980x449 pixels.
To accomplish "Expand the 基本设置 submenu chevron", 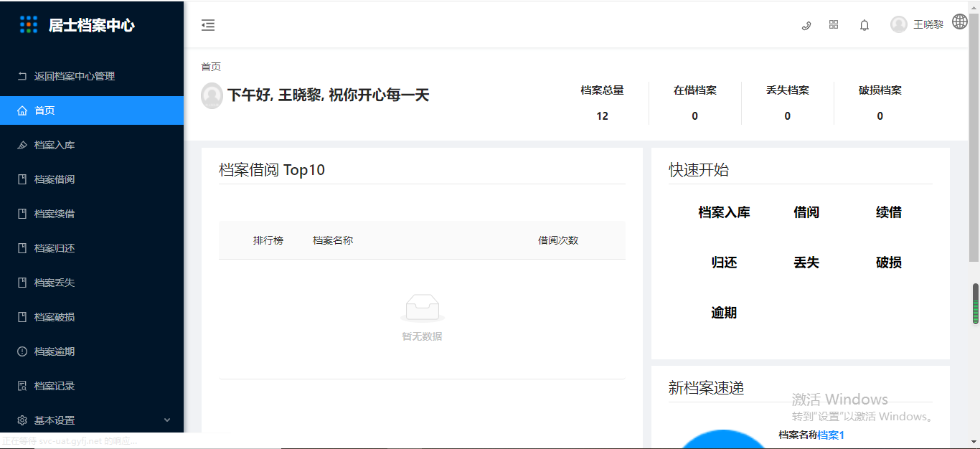I will pos(167,420).
